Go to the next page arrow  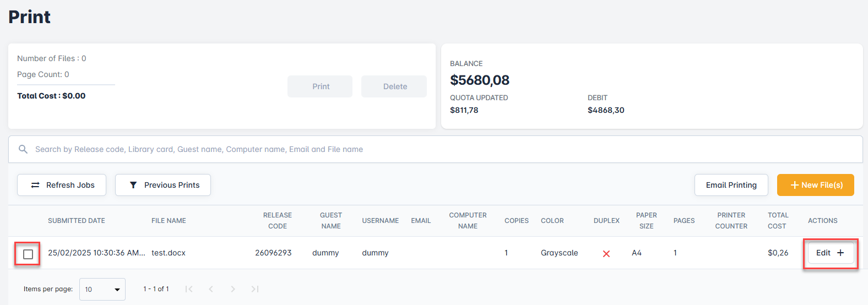[x=233, y=289]
